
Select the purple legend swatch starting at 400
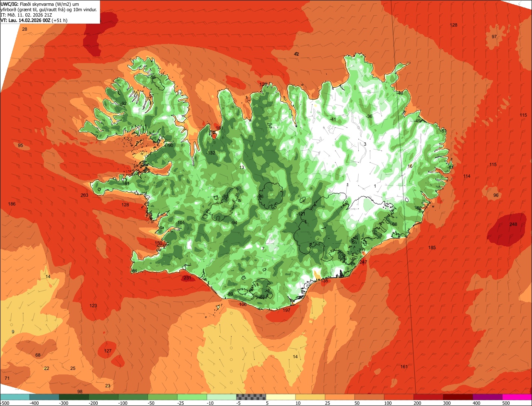point(488,397)
